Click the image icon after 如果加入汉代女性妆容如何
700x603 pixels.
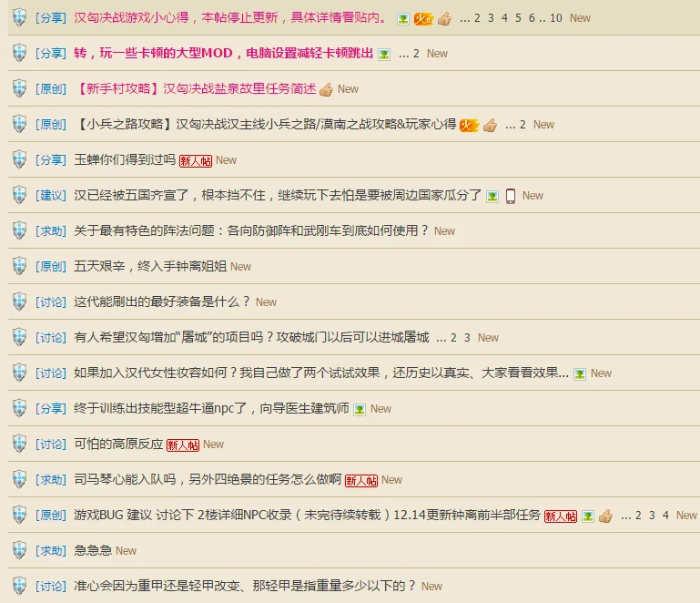tap(580, 373)
